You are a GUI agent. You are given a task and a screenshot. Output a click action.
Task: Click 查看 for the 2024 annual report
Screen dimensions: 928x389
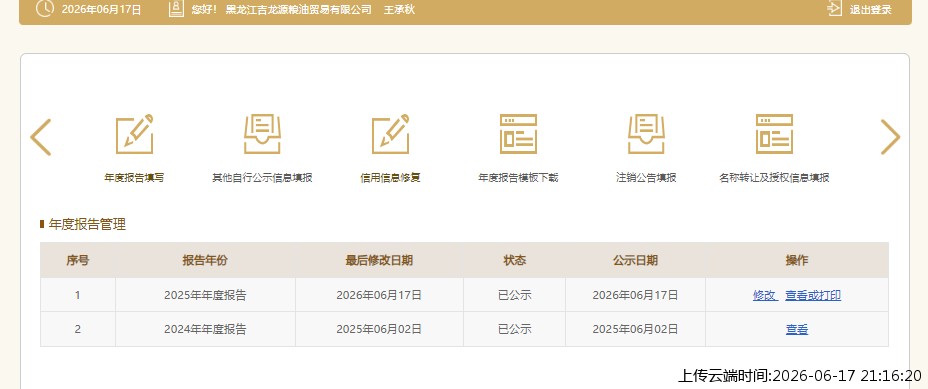(x=797, y=329)
